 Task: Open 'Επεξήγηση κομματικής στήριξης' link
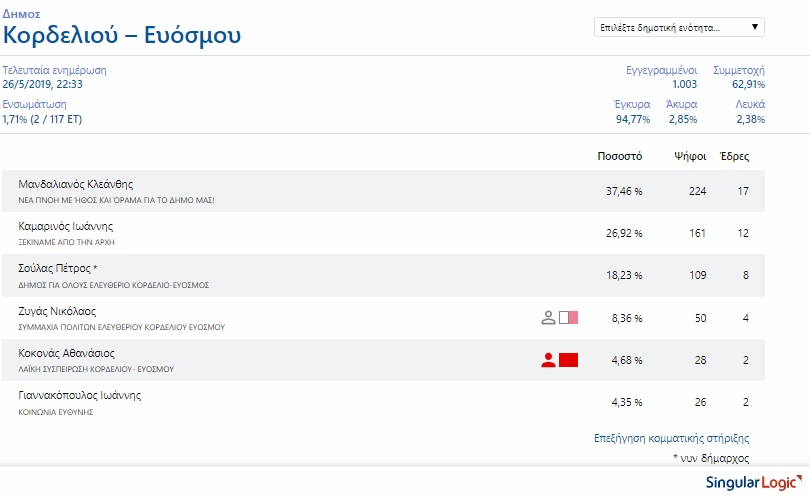(671, 438)
